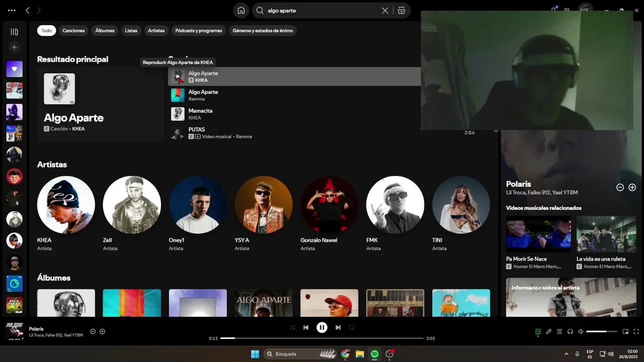Go forward with the right arrow
The height and width of the screenshot is (362, 644).
click(39, 10)
